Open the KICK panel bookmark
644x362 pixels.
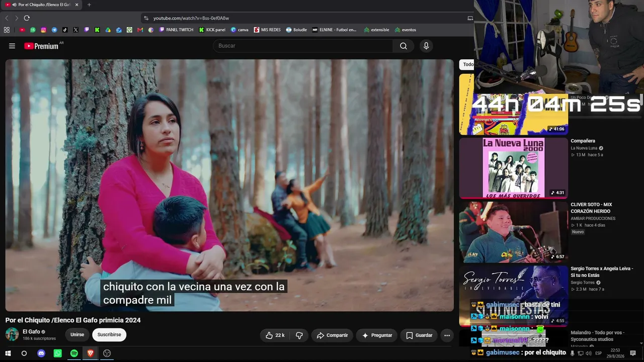(x=212, y=30)
